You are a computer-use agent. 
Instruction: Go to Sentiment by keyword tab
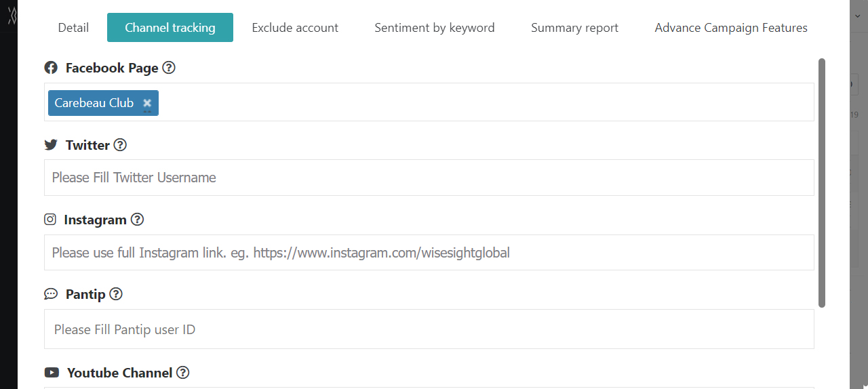(x=435, y=28)
